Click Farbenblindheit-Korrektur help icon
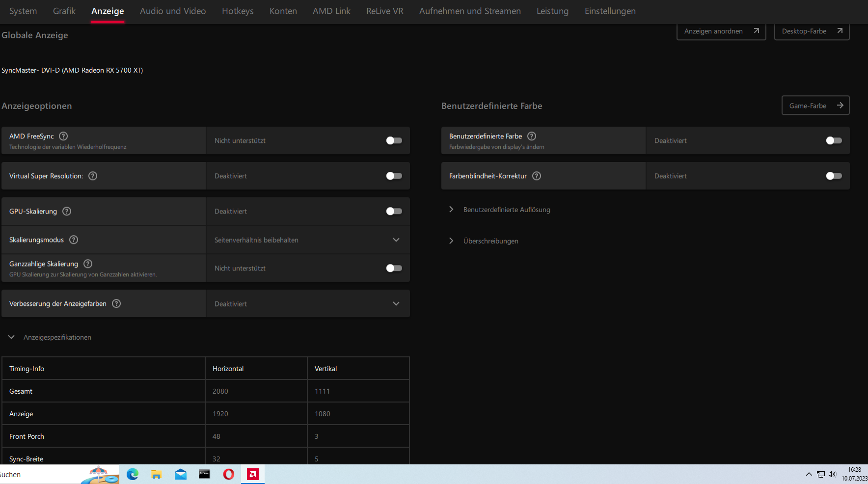Image resolution: width=868 pixels, height=484 pixels. click(537, 176)
